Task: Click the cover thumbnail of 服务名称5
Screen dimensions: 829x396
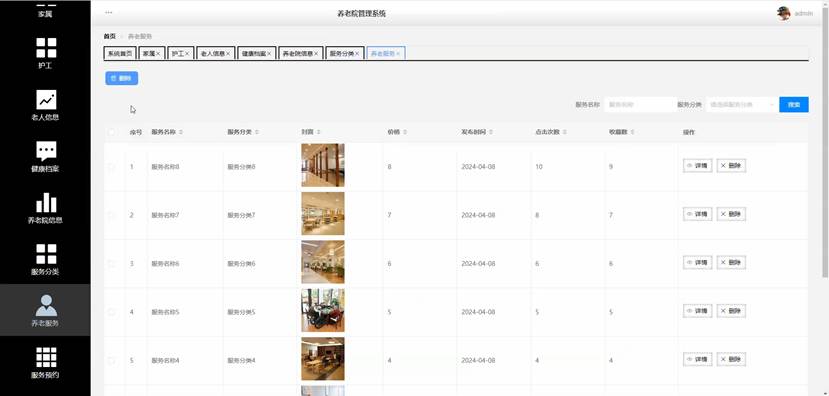Action: (323, 310)
